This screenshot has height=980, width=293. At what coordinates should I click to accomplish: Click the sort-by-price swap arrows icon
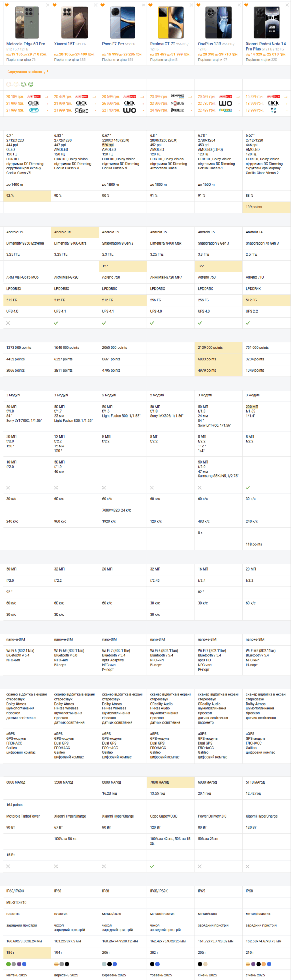point(46,72)
